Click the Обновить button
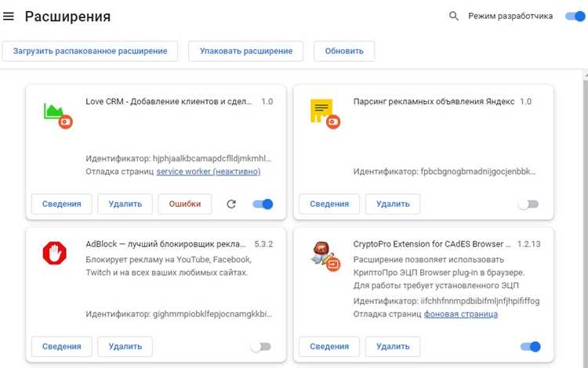 (x=344, y=52)
